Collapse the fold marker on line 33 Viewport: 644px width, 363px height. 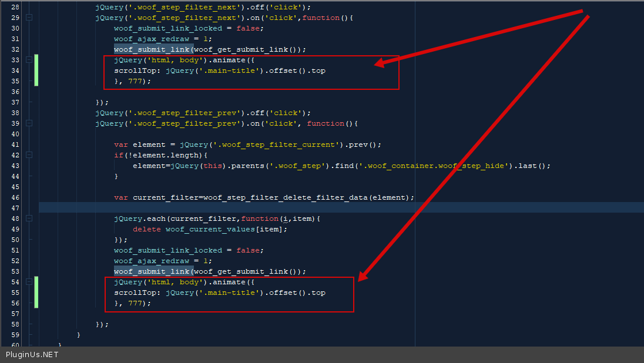point(29,60)
